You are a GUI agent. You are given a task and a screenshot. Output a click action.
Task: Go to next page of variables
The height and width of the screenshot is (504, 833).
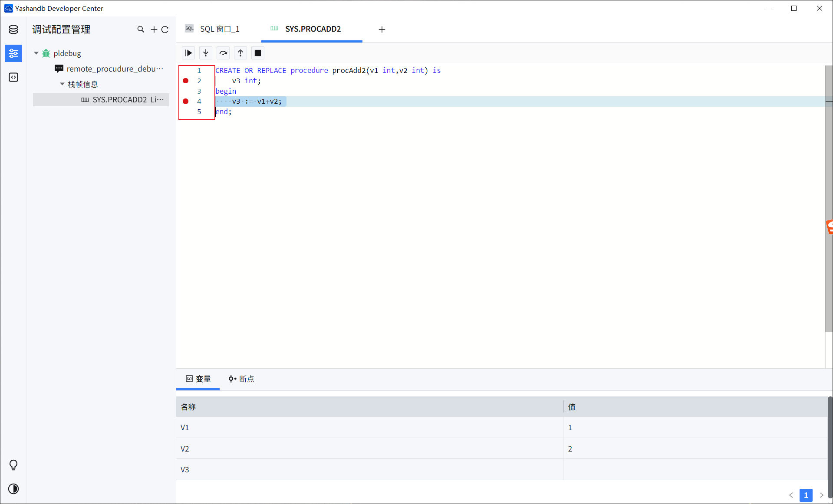pyautogui.click(x=821, y=495)
